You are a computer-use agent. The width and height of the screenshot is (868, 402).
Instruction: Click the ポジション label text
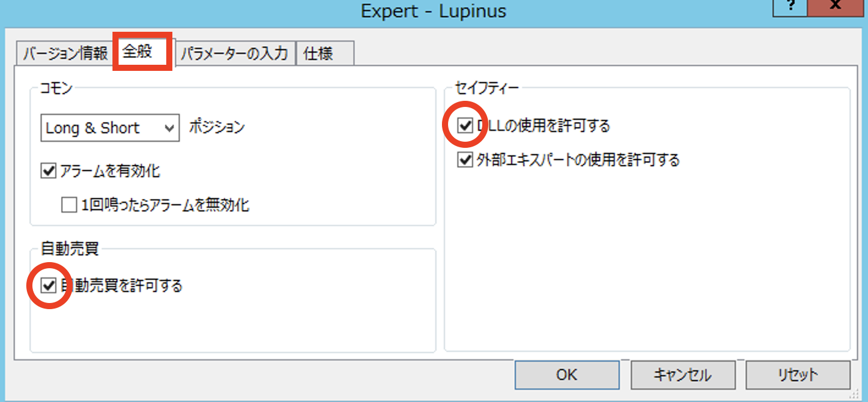click(217, 128)
